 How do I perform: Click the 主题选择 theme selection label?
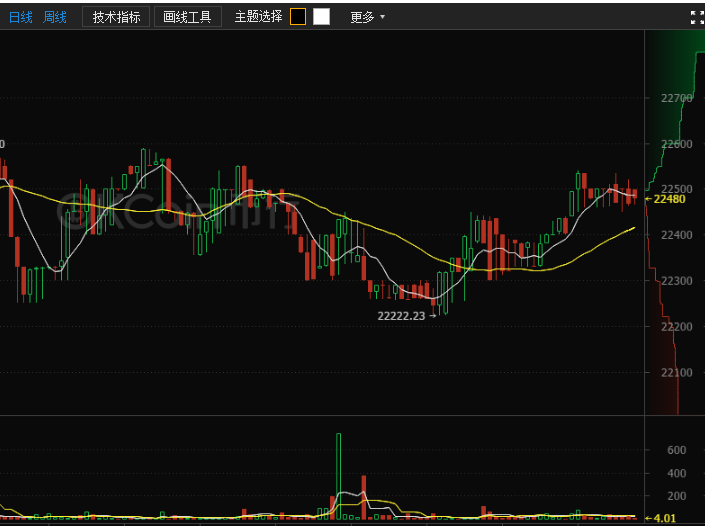258,17
